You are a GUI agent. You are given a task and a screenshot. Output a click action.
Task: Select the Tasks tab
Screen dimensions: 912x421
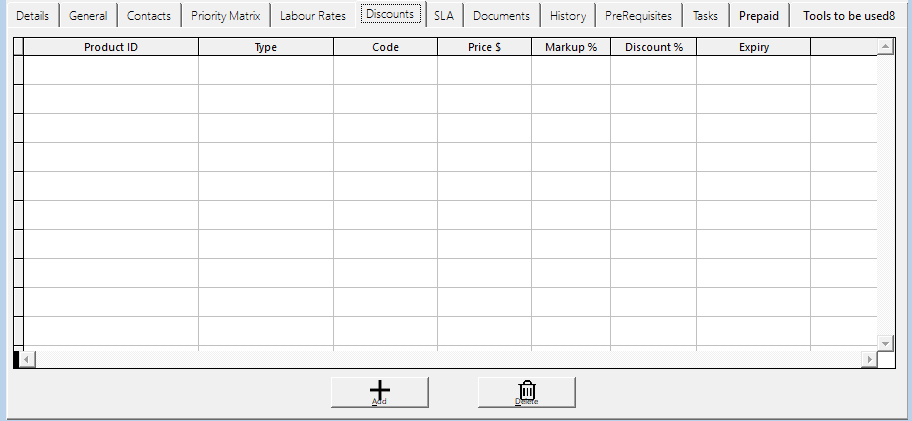click(705, 16)
